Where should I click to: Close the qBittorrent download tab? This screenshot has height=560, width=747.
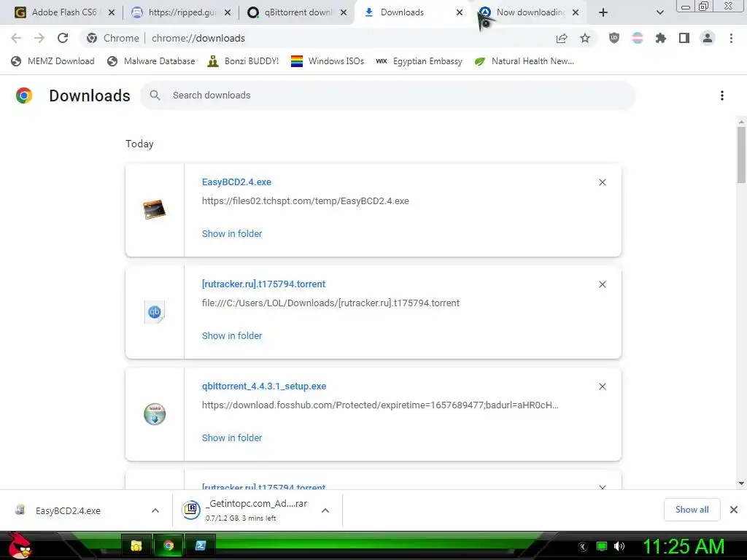click(x=344, y=12)
